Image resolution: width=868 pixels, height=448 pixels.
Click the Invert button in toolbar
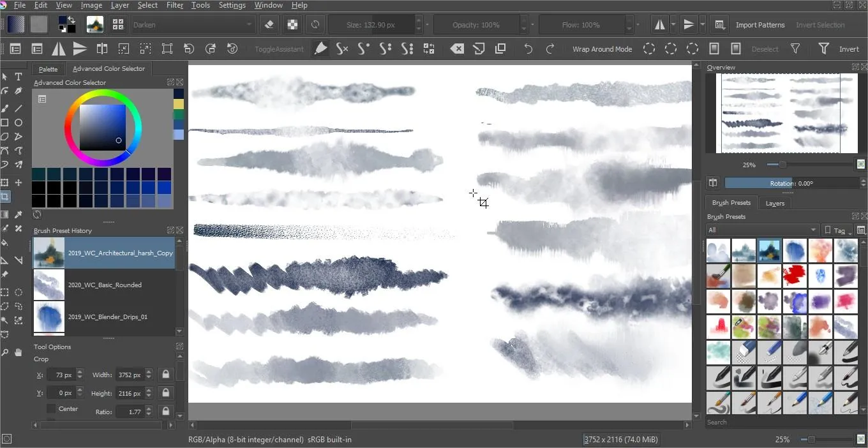tap(848, 49)
